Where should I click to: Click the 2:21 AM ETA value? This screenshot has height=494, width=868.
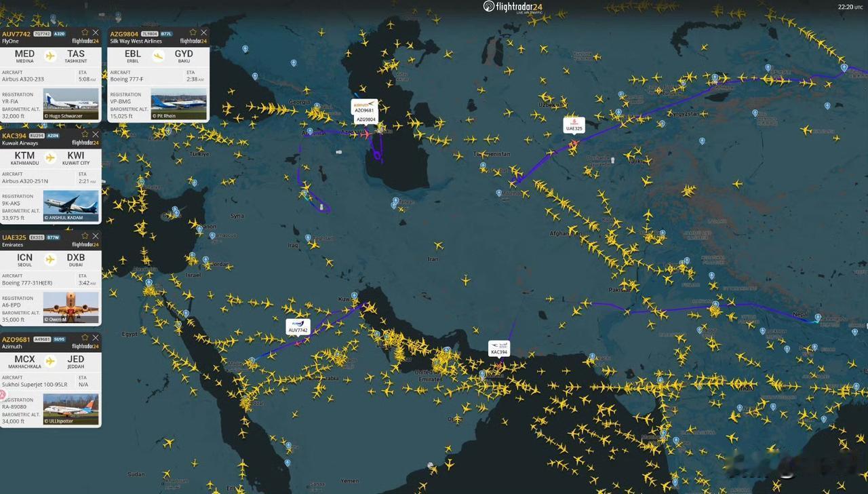[87, 181]
